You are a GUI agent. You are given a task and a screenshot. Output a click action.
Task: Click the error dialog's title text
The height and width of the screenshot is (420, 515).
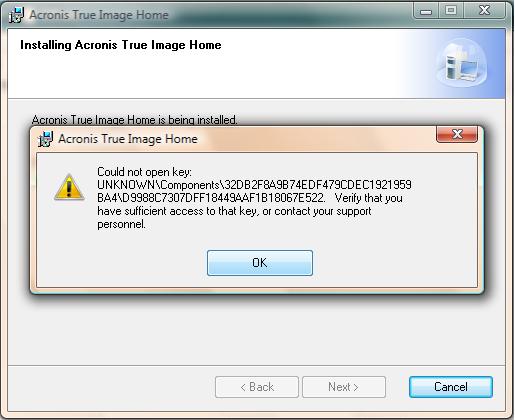[x=128, y=139]
